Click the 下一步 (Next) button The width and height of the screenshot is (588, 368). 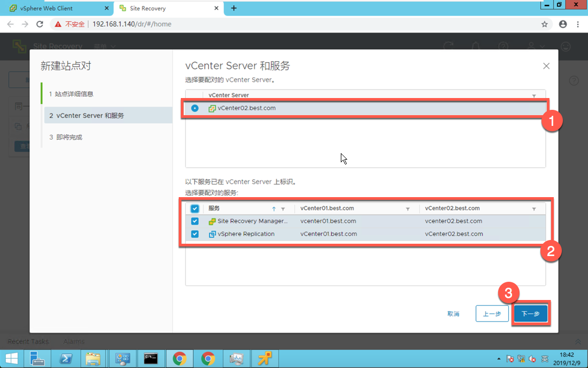(530, 313)
